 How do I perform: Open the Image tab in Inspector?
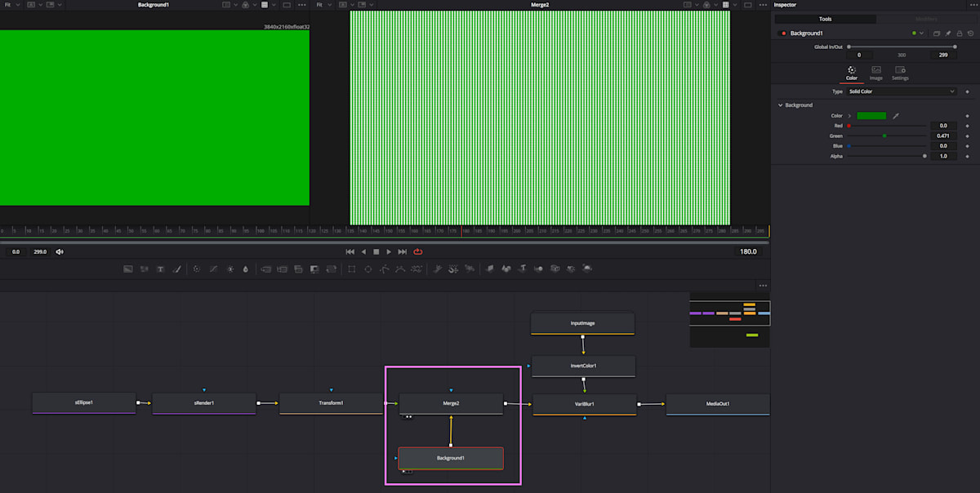click(876, 72)
